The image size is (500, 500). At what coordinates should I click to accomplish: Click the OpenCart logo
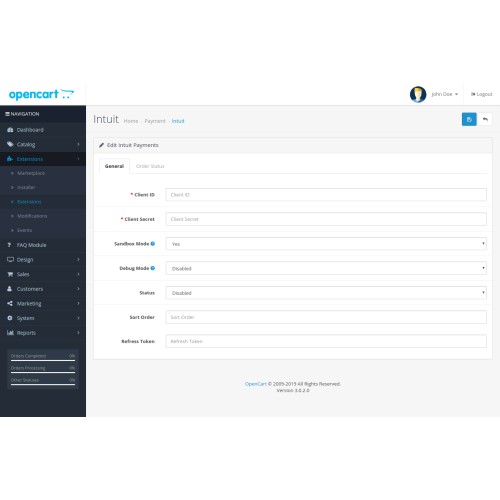(x=41, y=95)
